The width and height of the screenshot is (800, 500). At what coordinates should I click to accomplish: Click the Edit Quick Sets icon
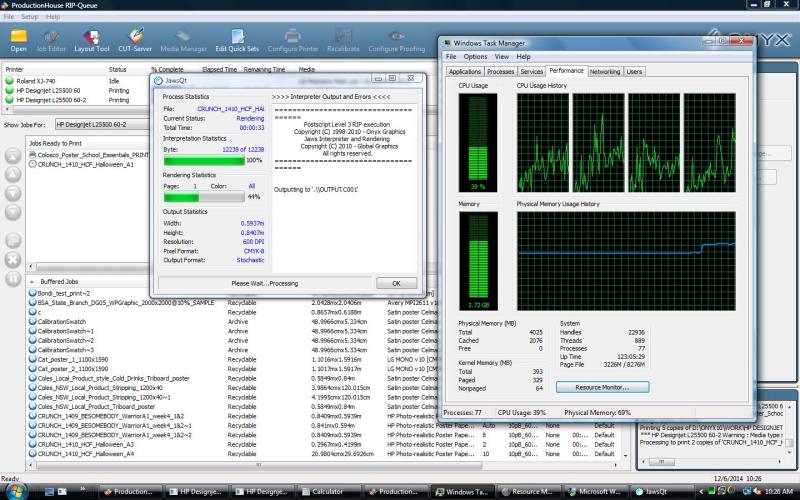[x=237, y=40]
